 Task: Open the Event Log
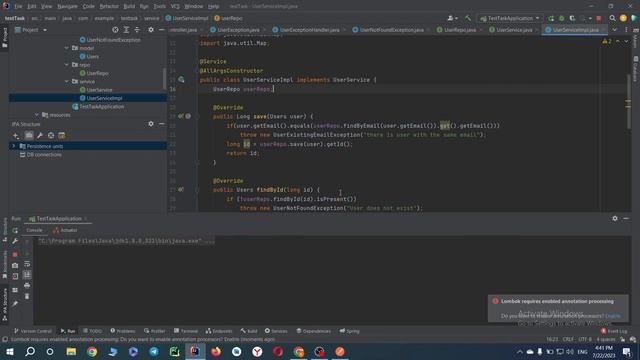tap(614, 331)
